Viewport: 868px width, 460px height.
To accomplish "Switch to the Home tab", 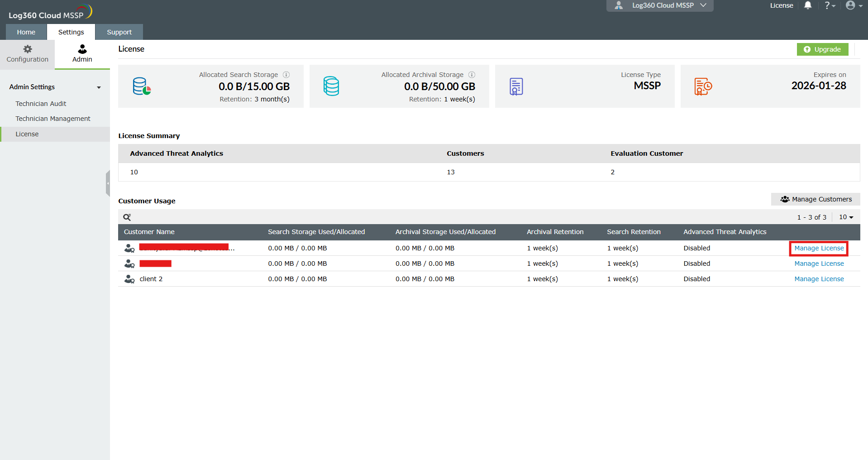I will (26, 32).
